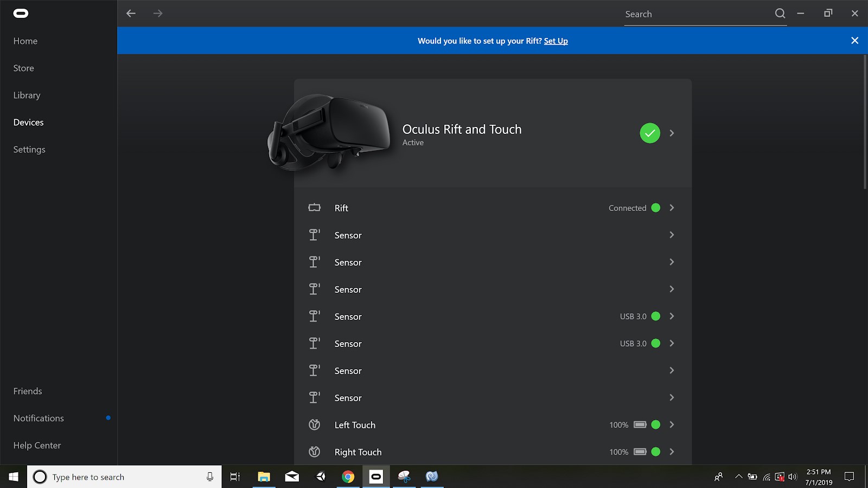
Task: Open the Store section in sidebar
Action: [24, 68]
